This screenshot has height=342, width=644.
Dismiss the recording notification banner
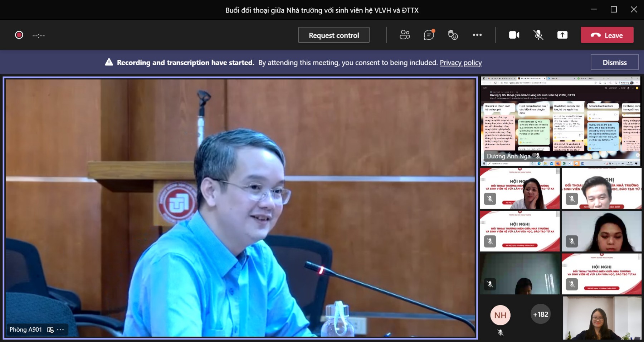pos(614,62)
